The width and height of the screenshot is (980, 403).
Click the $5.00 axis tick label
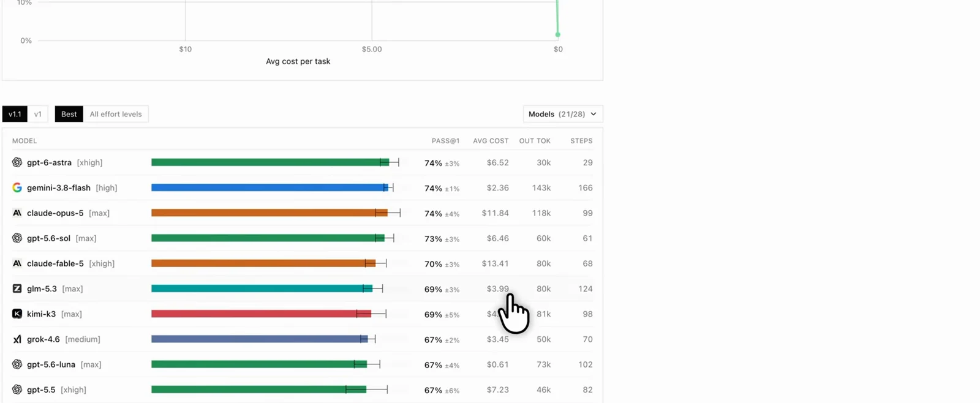coord(372,49)
